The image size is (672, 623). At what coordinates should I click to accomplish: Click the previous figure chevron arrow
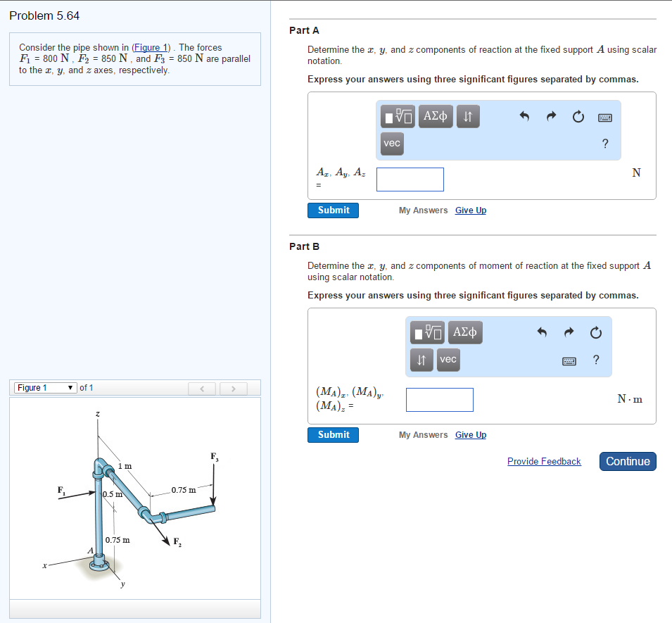click(x=202, y=387)
